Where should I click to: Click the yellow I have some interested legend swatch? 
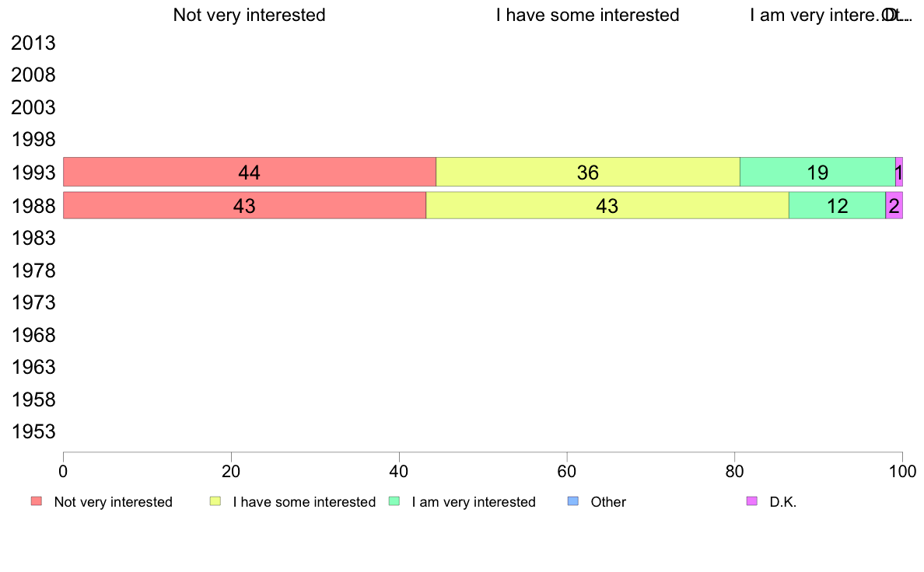point(215,501)
